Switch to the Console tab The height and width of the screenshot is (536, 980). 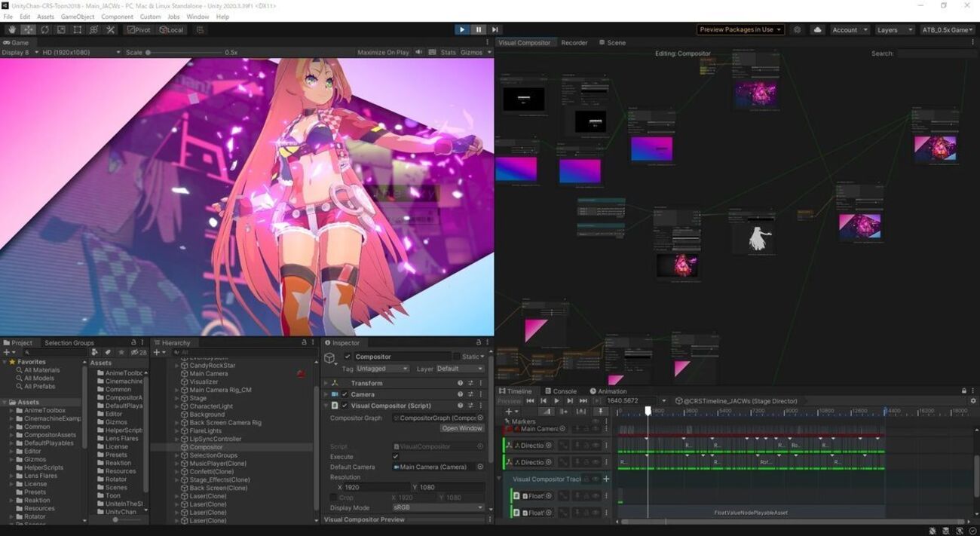coord(560,391)
